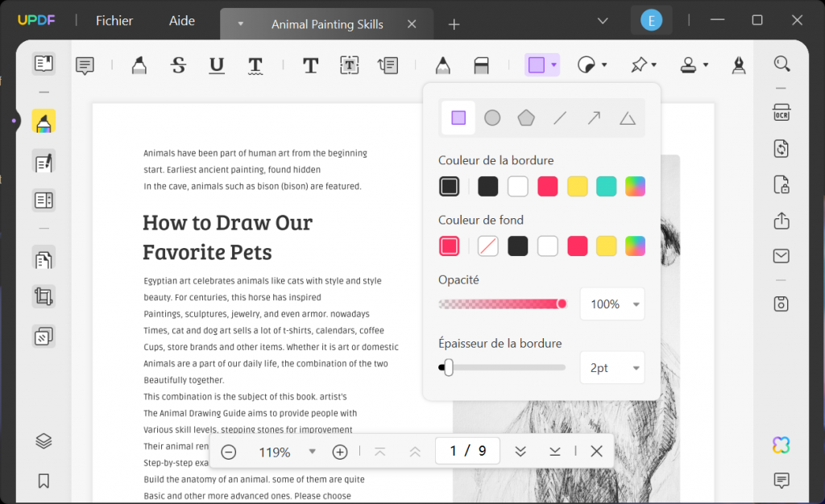Image resolution: width=825 pixels, height=504 pixels.
Task: Open the Comment tool
Action: click(85, 65)
